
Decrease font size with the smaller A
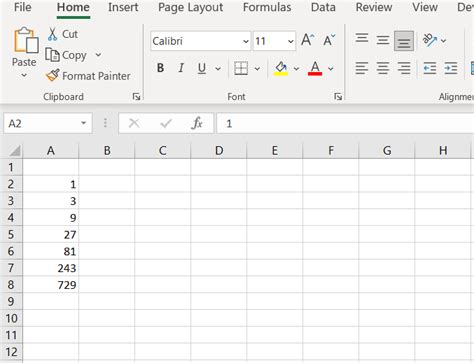pyautogui.click(x=329, y=41)
